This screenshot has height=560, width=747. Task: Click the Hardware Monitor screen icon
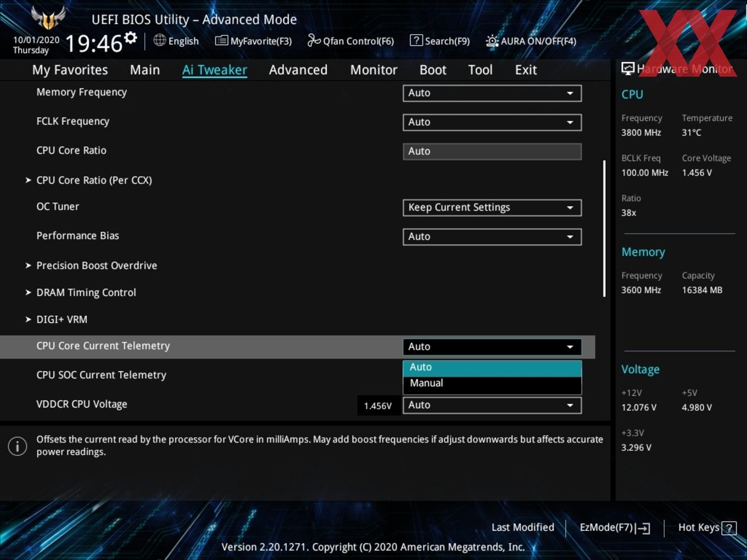click(x=628, y=69)
